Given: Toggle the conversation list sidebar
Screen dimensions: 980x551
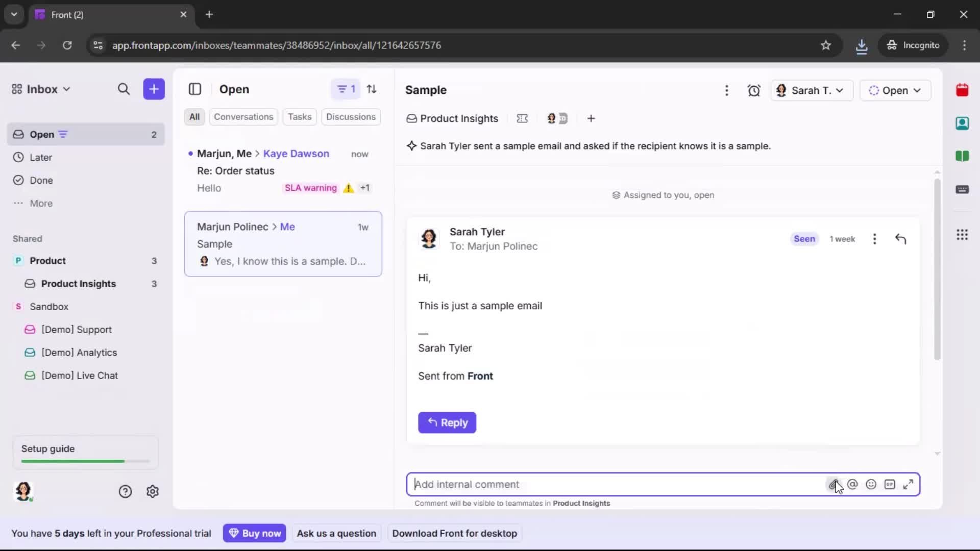Looking at the screenshot, I should pyautogui.click(x=195, y=89).
